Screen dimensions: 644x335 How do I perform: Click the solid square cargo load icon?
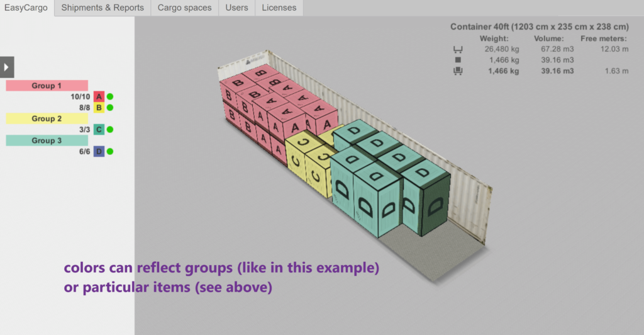(x=457, y=60)
